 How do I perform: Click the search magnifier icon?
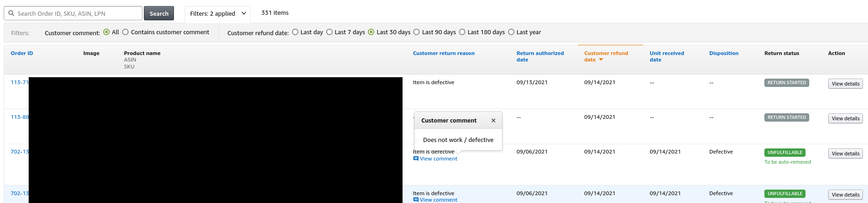point(11,13)
